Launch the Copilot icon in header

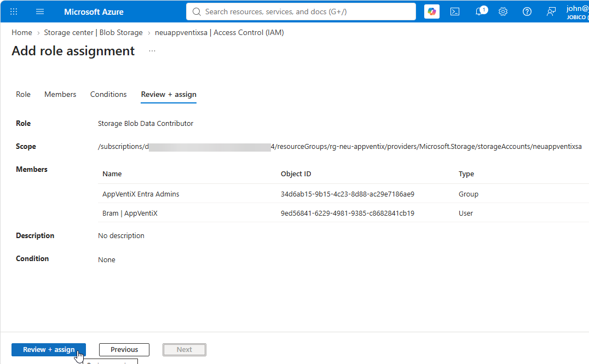pyautogui.click(x=431, y=11)
